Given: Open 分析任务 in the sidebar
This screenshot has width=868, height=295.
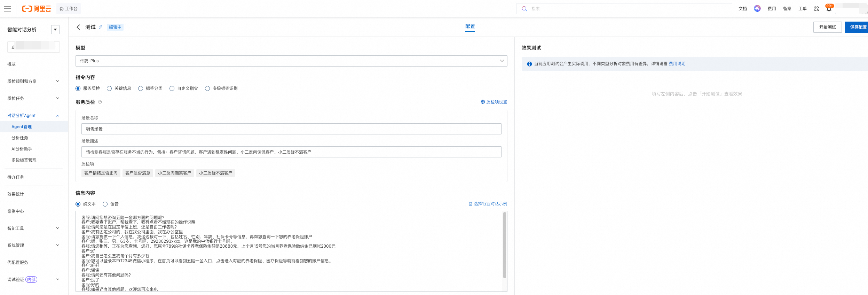Looking at the screenshot, I should tap(20, 138).
